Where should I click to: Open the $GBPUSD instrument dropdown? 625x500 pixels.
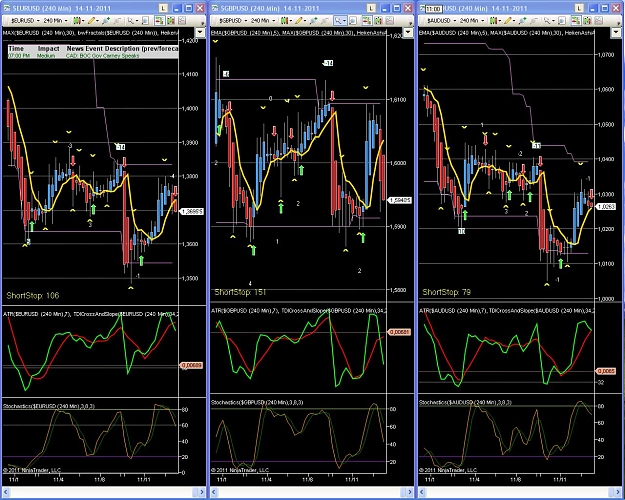(x=234, y=20)
